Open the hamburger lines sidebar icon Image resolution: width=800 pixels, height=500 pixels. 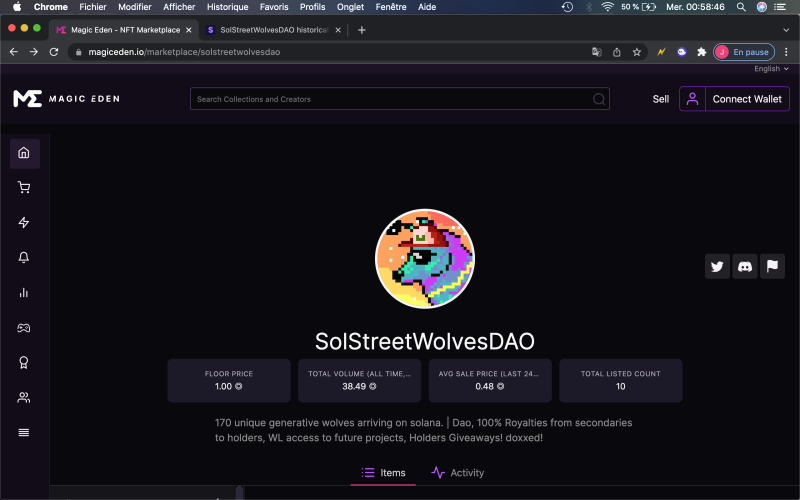pyautogui.click(x=24, y=433)
